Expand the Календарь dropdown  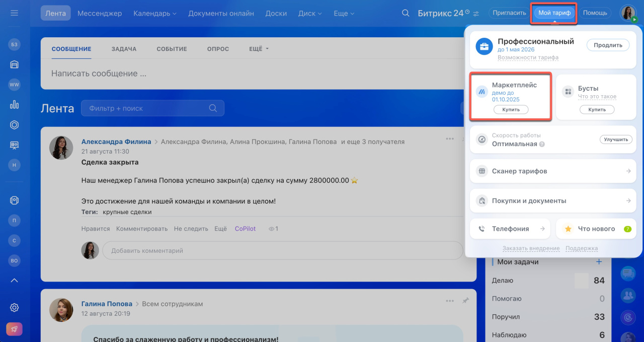pyautogui.click(x=155, y=13)
